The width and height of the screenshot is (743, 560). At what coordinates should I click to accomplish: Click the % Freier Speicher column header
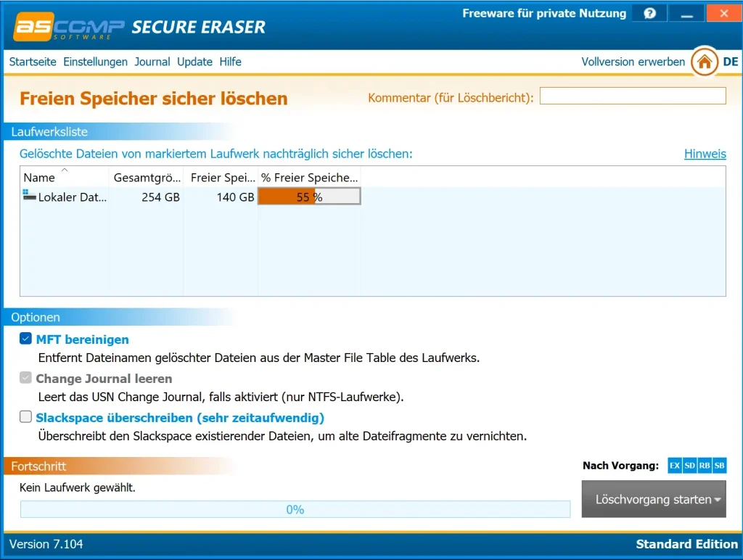click(309, 177)
